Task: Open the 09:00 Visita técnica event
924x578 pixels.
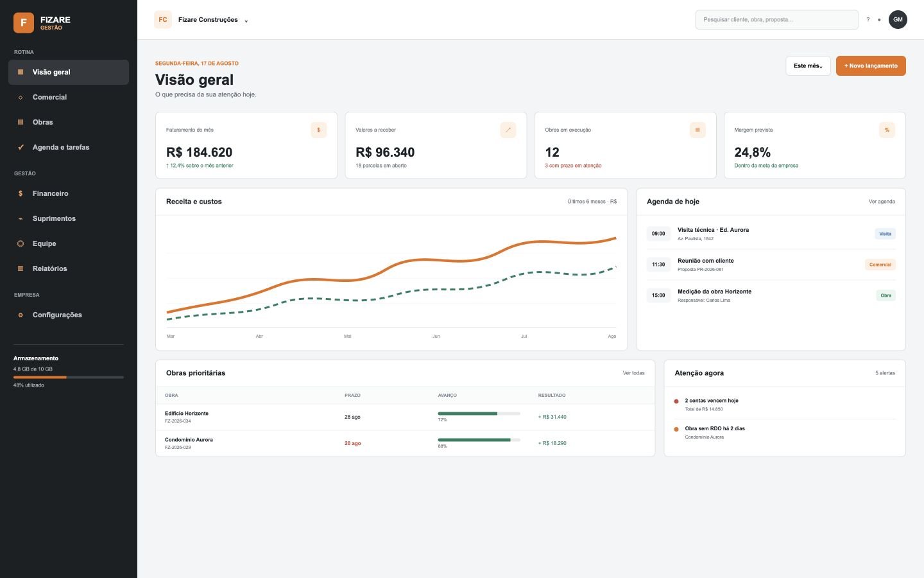Action: [771, 234]
